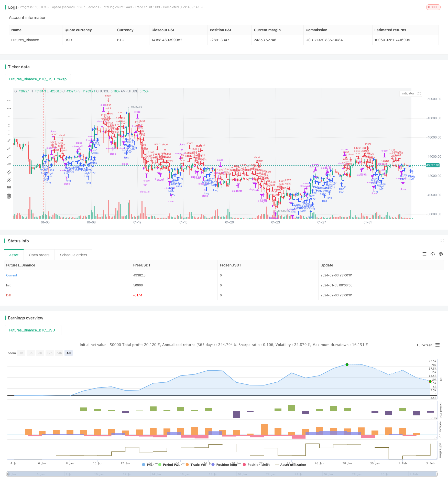Delete drawings with the trash icon
Screen dimensions: 448x484
pos(9,196)
